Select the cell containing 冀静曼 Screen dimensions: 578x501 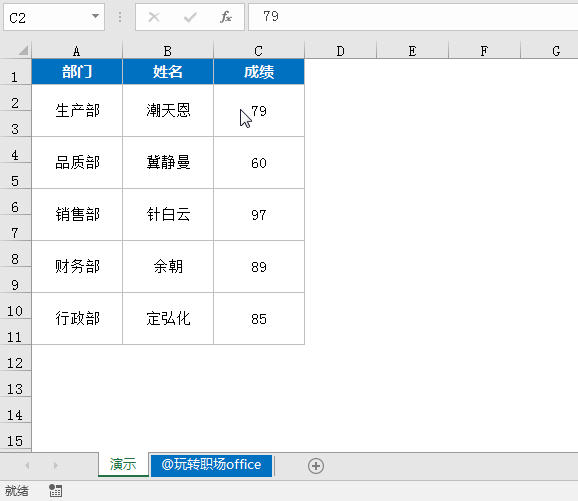168,163
